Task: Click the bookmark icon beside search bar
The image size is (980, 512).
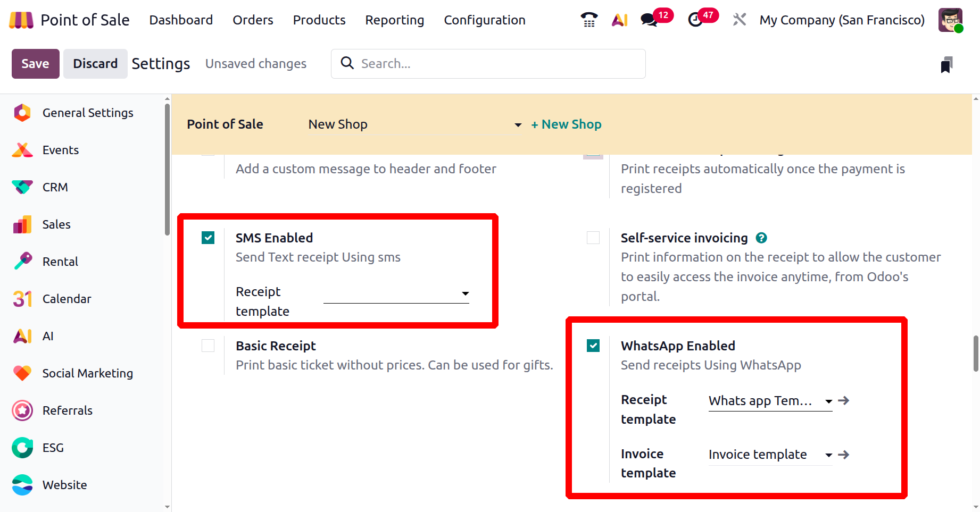Action: 946,64
